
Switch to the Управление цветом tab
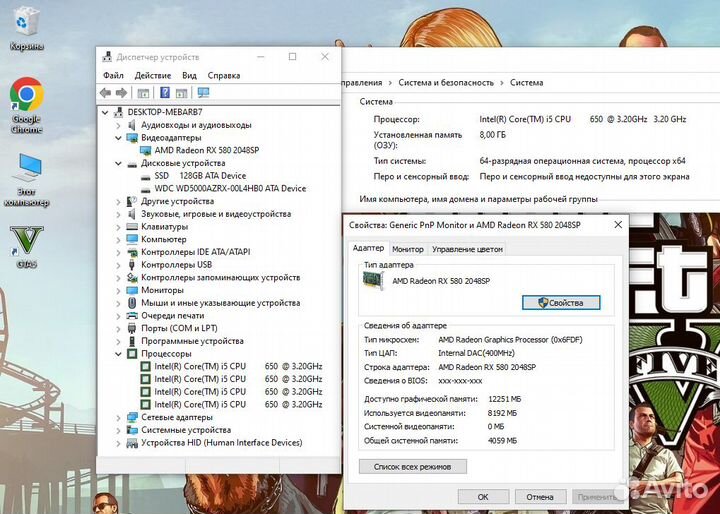[467, 249]
